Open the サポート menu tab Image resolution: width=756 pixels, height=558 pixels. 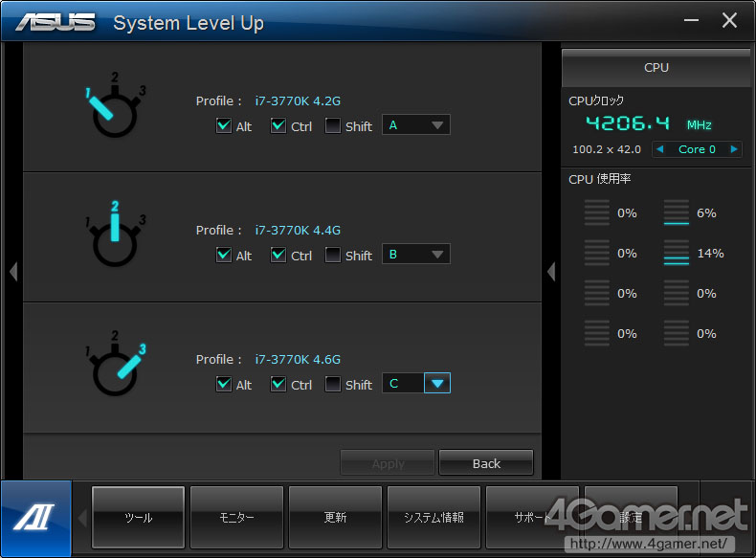pos(532,517)
